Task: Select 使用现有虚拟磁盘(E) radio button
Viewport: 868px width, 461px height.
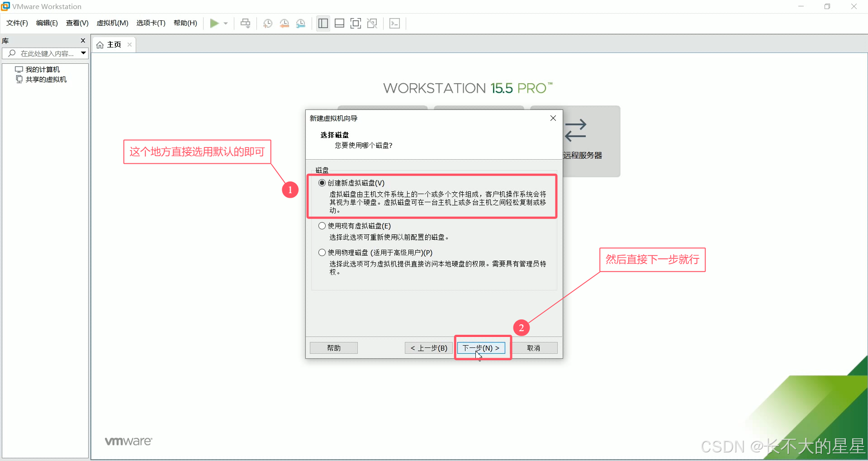Action: (x=322, y=226)
